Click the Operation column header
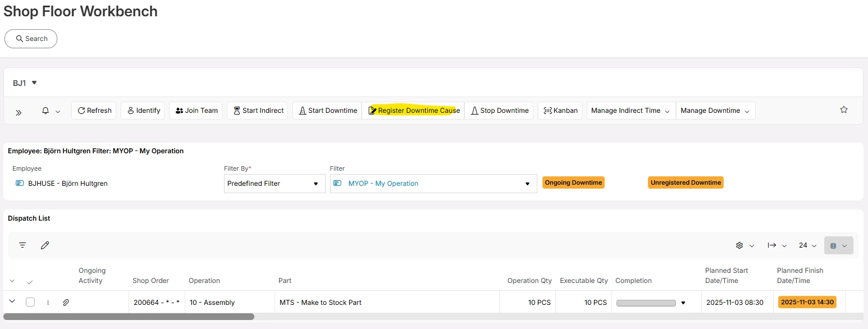This screenshot has height=329, width=868. tap(204, 281)
